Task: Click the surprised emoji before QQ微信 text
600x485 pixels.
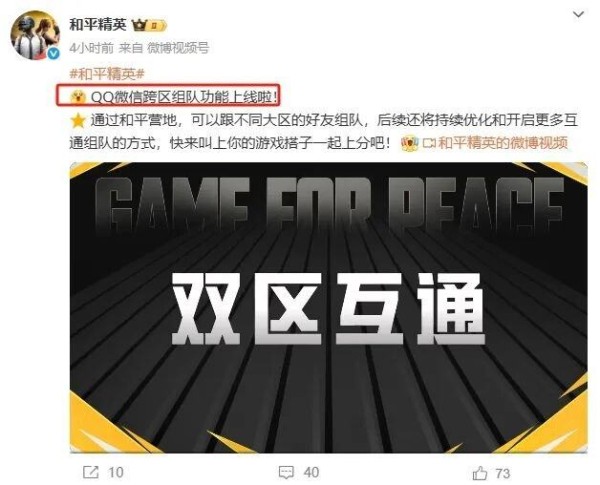Action: click(78, 96)
